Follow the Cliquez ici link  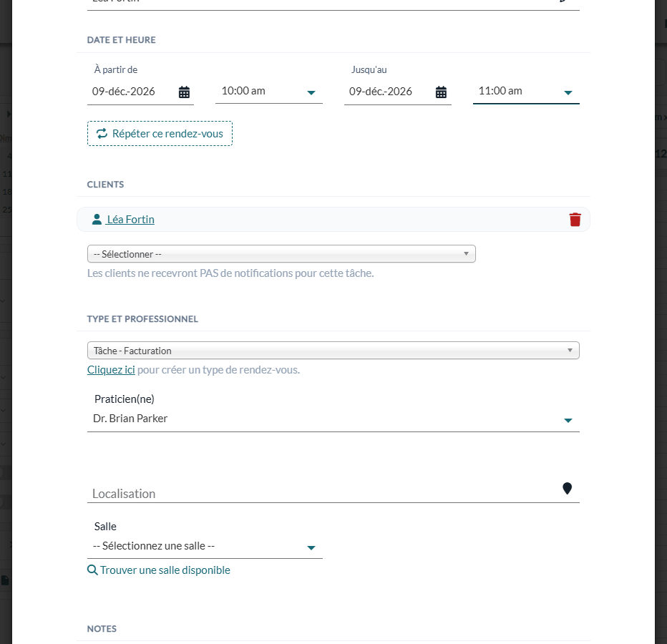point(111,370)
